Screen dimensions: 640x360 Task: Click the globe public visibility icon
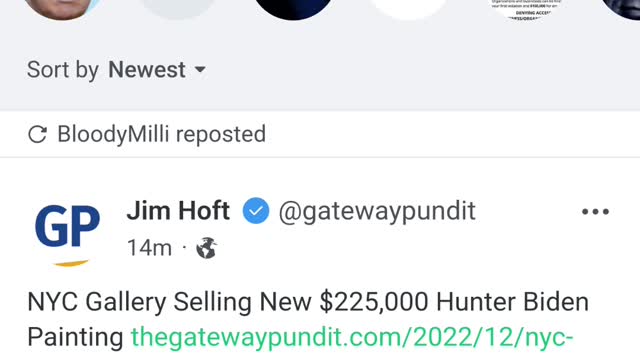[207, 248]
